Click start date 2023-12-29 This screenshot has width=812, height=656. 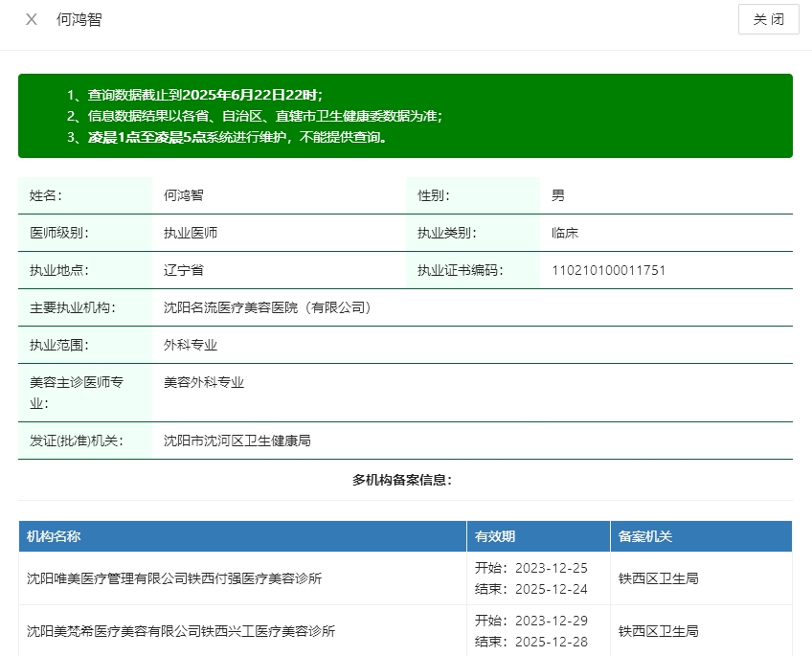[x=551, y=621]
